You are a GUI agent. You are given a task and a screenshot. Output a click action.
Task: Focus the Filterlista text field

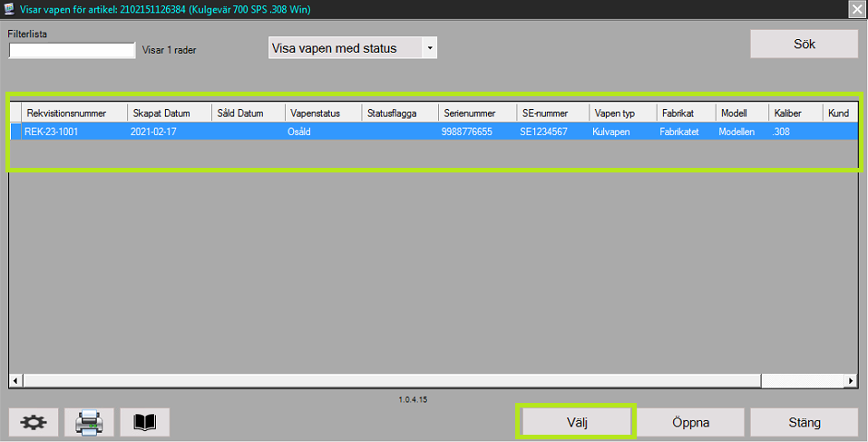point(72,51)
